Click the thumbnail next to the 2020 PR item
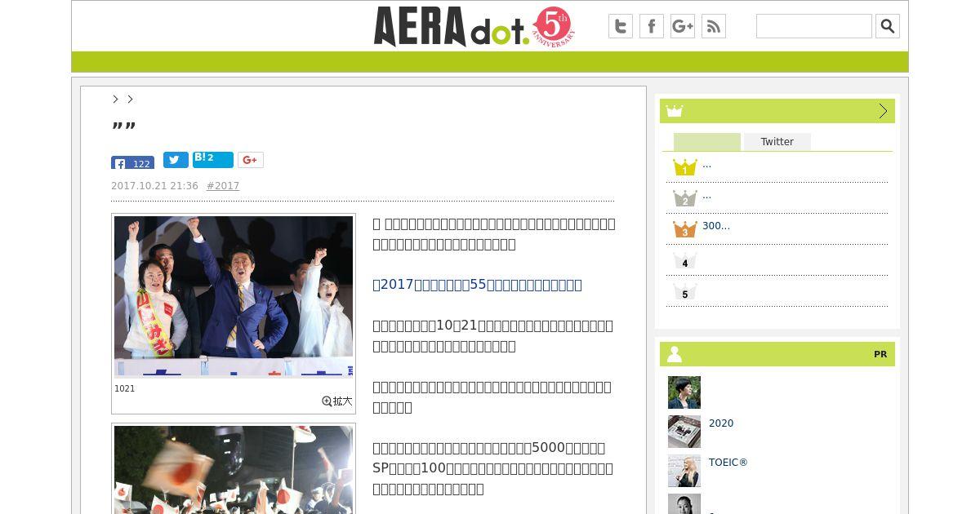This screenshot has width=980, height=514. click(x=684, y=432)
